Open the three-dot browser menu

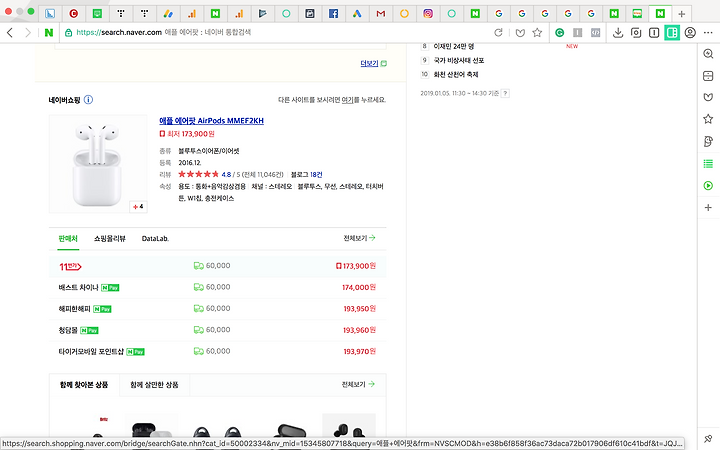tap(708, 33)
